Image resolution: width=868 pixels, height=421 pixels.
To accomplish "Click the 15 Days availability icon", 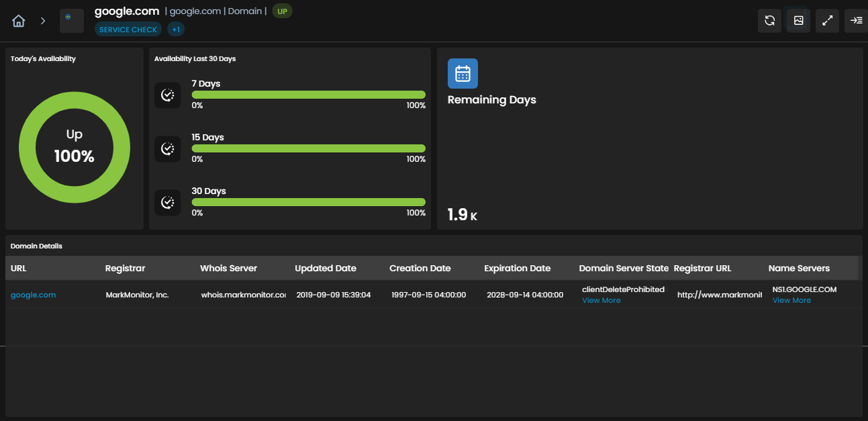I will [167, 149].
